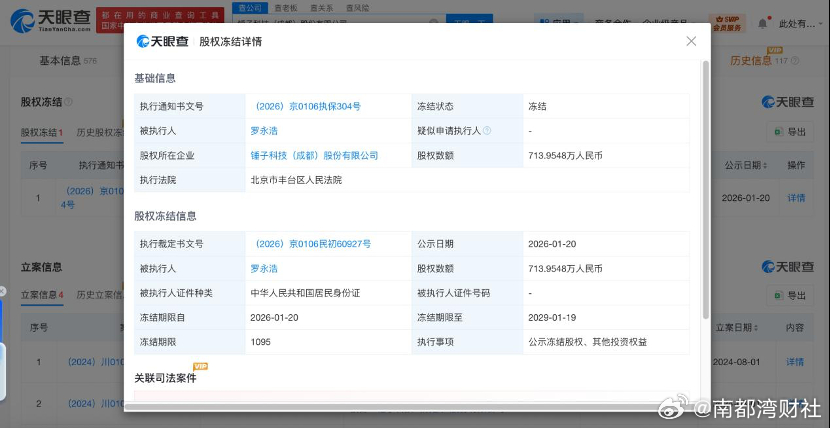This screenshot has width=830, height=428.
Task: Open ruling document （2026）京0106民初60927号
Action: pyautogui.click(x=311, y=243)
